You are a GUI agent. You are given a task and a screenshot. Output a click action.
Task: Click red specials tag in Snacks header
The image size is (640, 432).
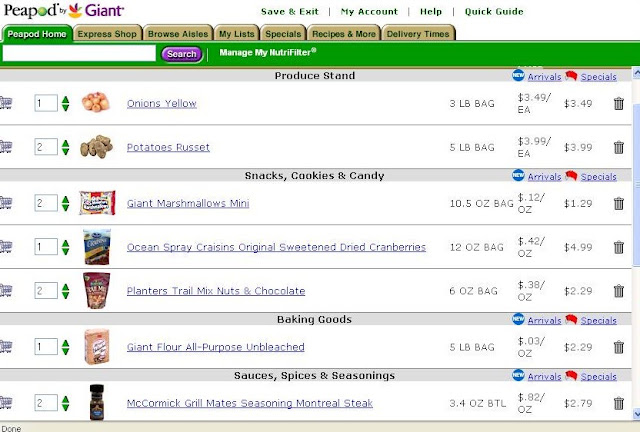point(571,176)
